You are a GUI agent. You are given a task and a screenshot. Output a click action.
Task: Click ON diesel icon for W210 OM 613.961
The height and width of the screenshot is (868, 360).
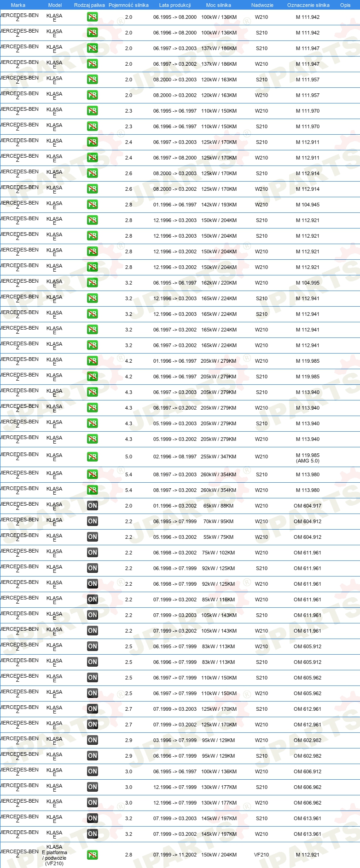pos(93,834)
